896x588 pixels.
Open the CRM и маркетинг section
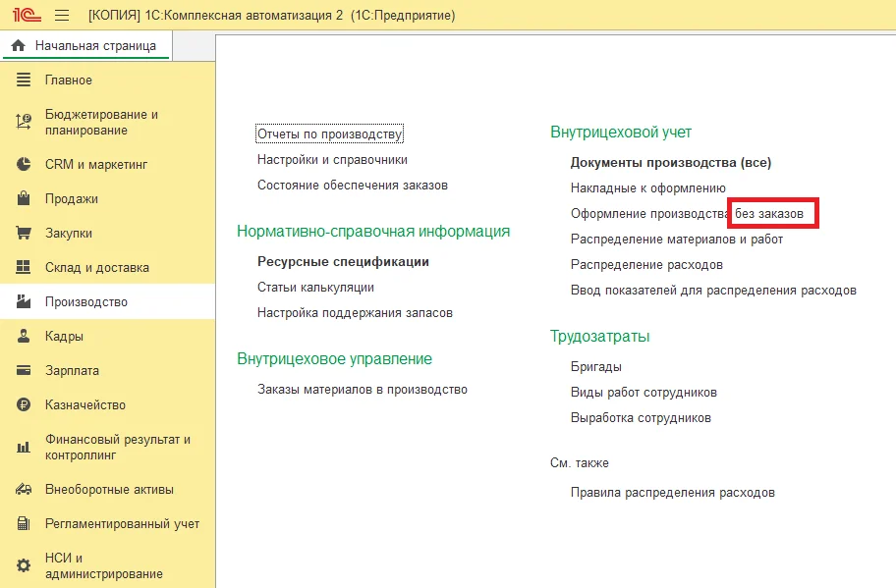(x=107, y=164)
